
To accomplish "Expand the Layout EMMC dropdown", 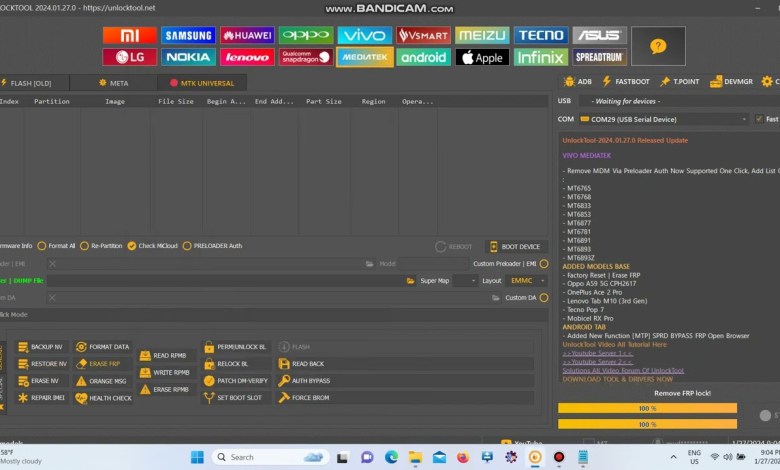I will click(x=528, y=281).
